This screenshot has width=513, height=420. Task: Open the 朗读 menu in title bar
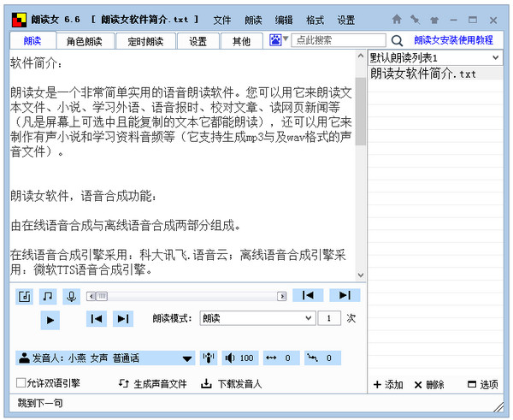(x=253, y=21)
